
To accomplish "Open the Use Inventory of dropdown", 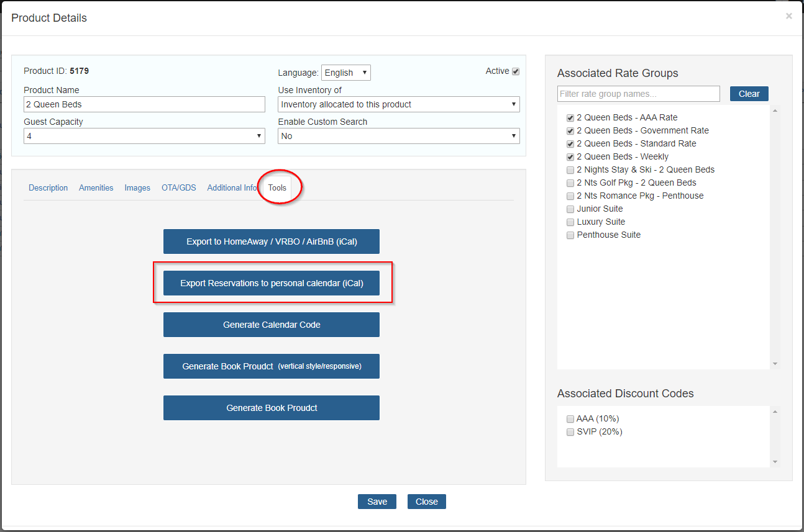I will click(399, 104).
